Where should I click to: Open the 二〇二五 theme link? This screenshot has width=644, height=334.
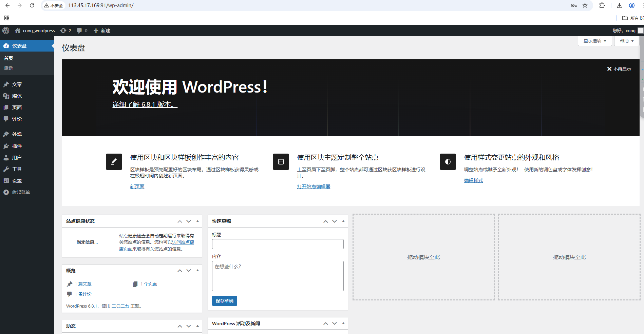click(120, 306)
